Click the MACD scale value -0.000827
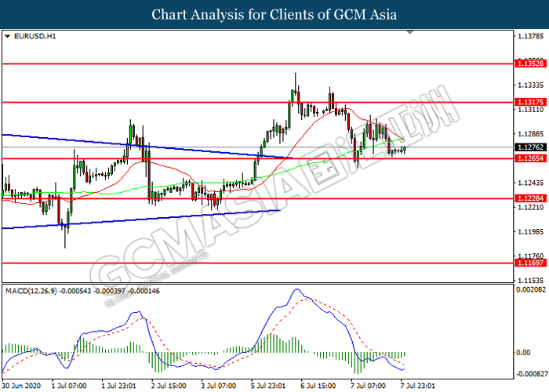The height and width of the screenshot is (392, 549). coord(531,374)
